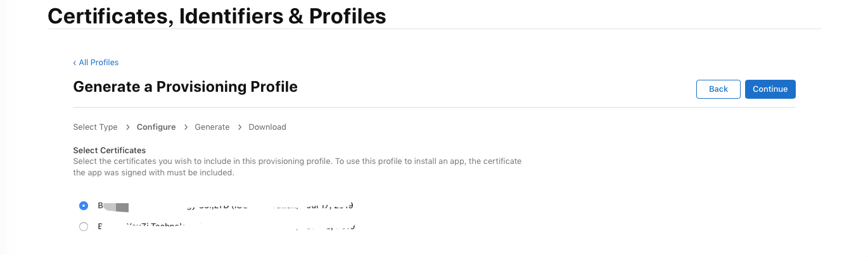Choose certificate label dated Jul 17, 2019
The height and width of the screenshot is (257, 868).
[226, 206]
